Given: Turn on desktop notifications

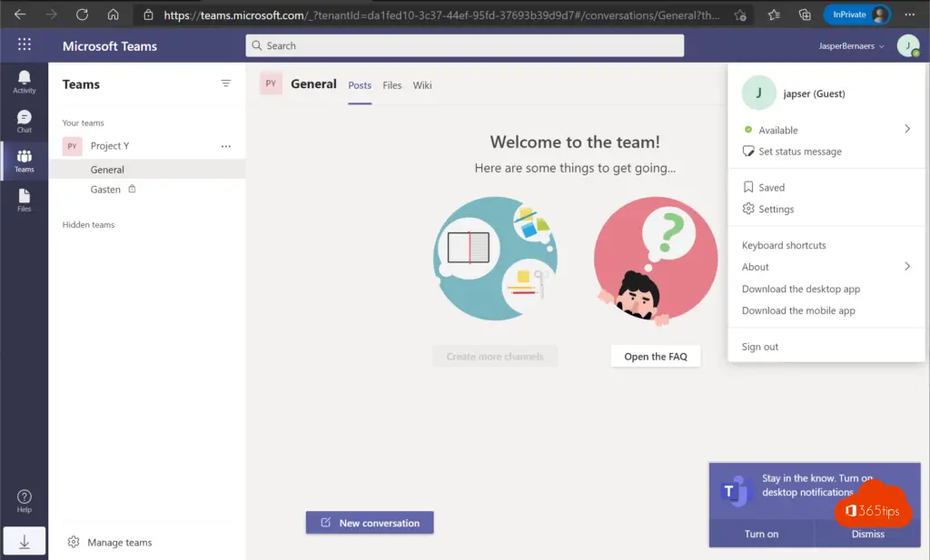Looking at the screenshot, I should [x=762, y=534].
